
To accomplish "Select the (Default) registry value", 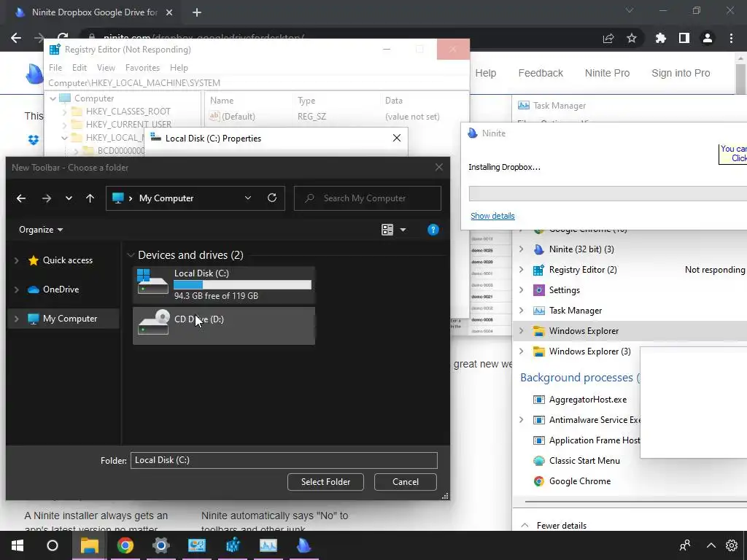I will point(239,116).
